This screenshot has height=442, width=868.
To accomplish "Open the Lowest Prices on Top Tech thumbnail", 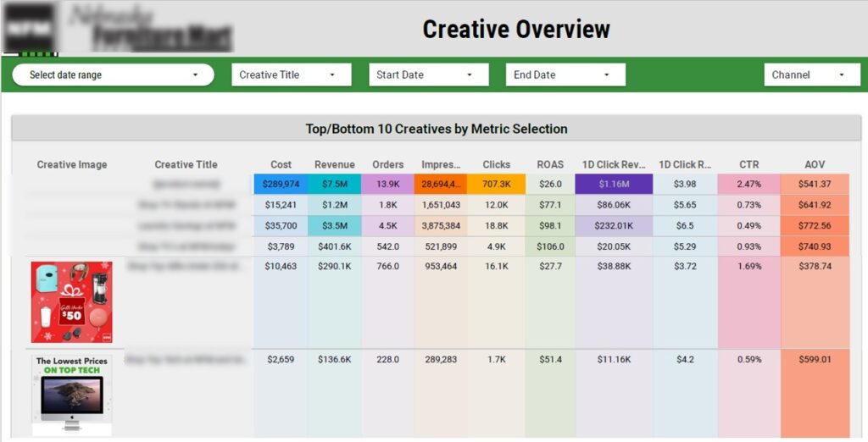I will [x=71, y=395].
